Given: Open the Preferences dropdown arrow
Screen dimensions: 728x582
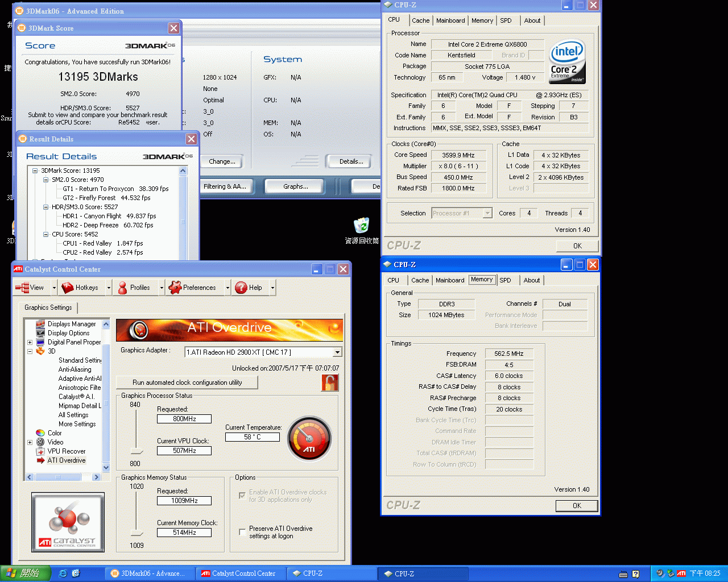Looking at the screenshot, I should pyautogui.click(x=227, y=288).
